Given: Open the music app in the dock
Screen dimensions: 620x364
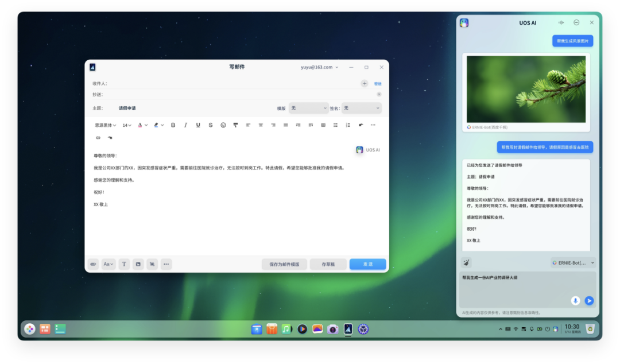Looking at the screenshot, I should click(x=286, y=329).
